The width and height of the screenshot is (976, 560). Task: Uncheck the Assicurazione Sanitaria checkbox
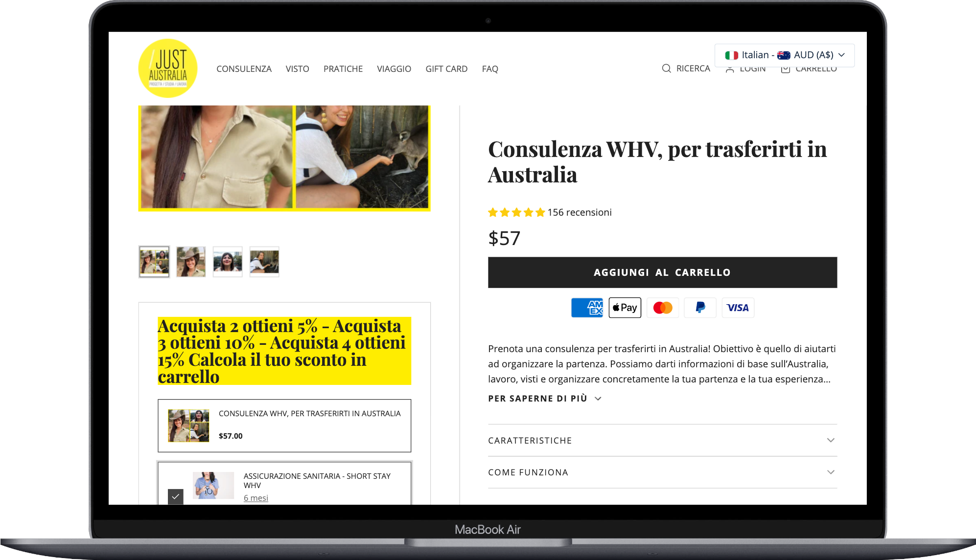click(x=176, y=496)
